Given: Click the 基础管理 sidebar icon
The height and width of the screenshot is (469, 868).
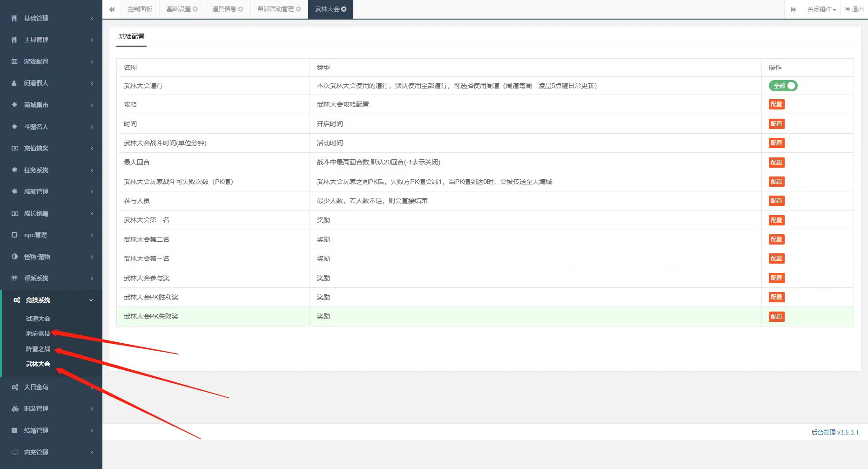Looking at the screenshot, I should [14, 18].
